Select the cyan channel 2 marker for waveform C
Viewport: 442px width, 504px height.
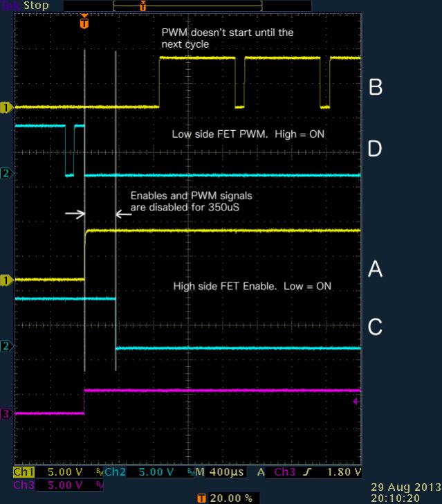(6, 345)
